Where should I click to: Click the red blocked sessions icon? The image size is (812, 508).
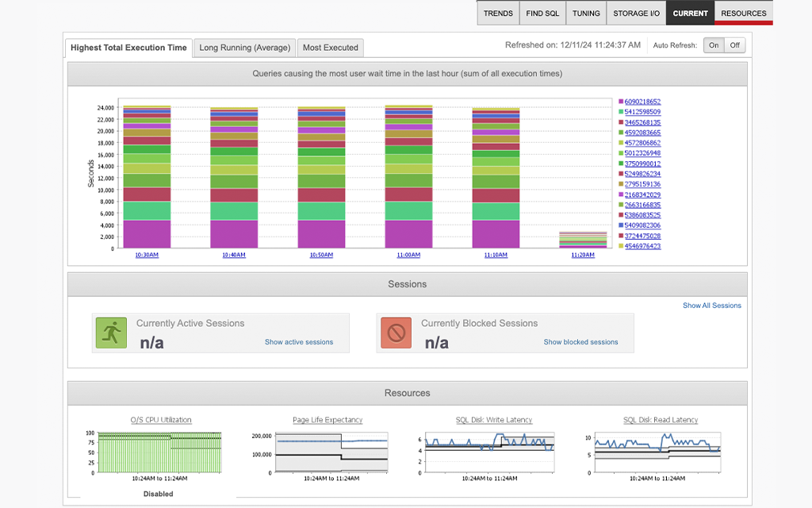pos(396,333)
